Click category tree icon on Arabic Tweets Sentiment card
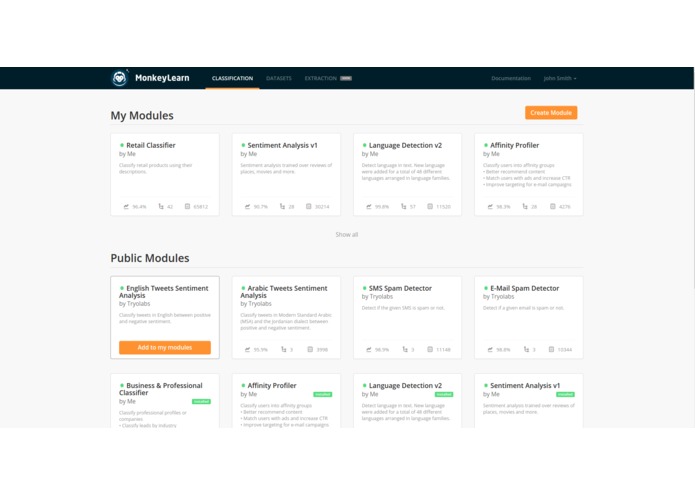Screen dimensions: 695x494 (284, 350)
